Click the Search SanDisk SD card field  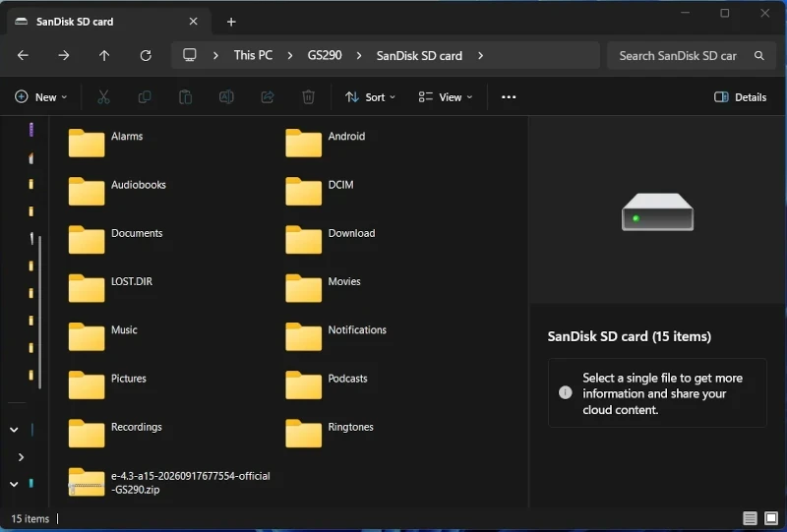tap(693, 56)
